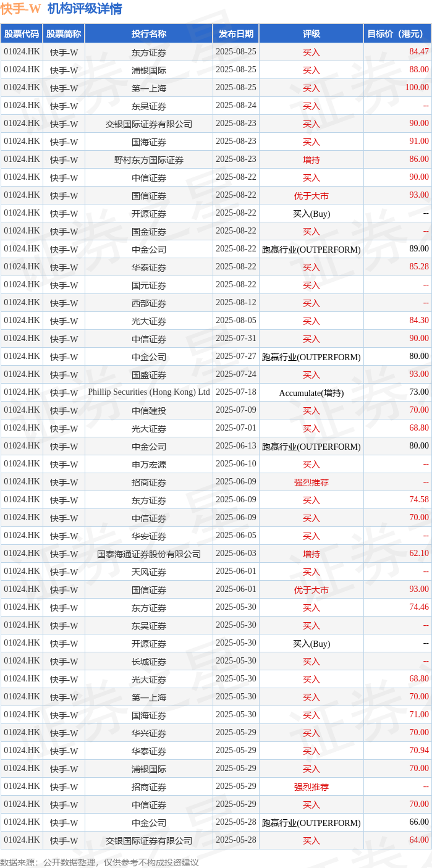Click 增持 rating in 野村东方国际证券 row
Screen dimensions: 432x868
[x=311, y=160]
